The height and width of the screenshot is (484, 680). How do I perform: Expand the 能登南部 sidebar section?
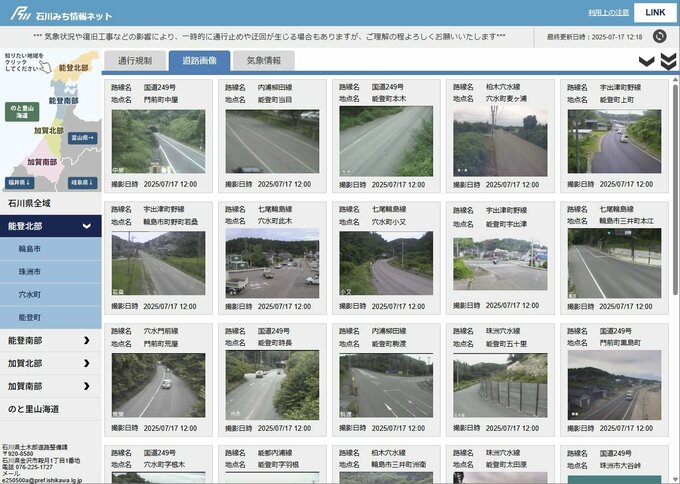51,340
